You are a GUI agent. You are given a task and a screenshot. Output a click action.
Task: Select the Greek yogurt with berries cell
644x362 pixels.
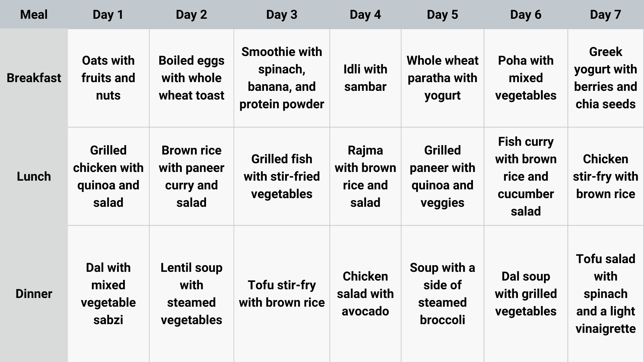[605, 78]
